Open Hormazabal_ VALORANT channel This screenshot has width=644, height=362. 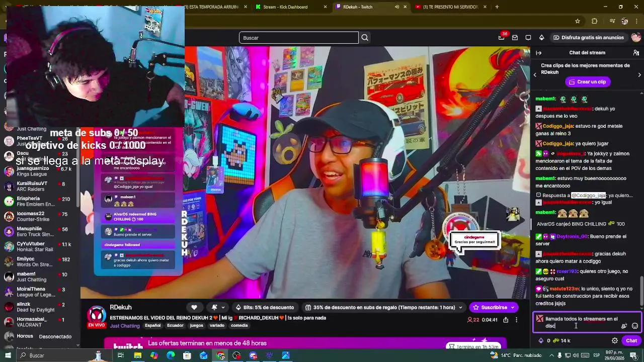(x=40, y=322)
